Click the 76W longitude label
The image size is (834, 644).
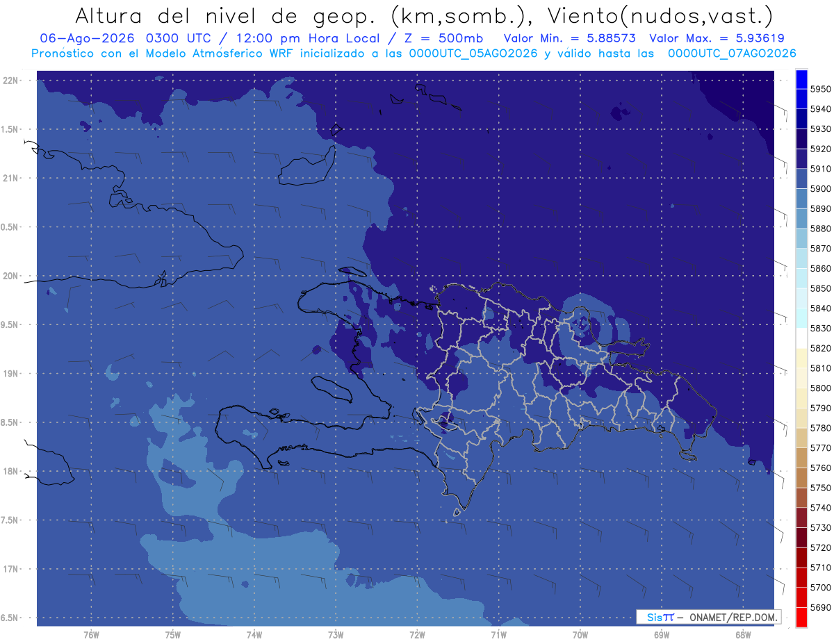(91, 635)
